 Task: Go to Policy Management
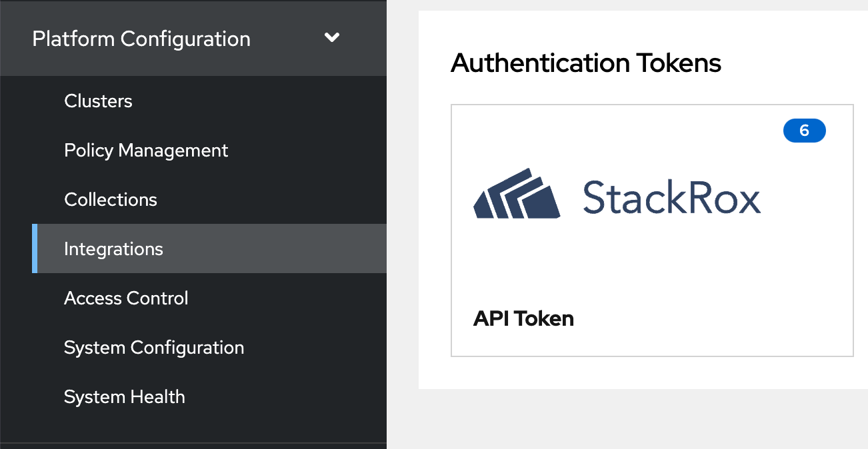click(146, 151)
